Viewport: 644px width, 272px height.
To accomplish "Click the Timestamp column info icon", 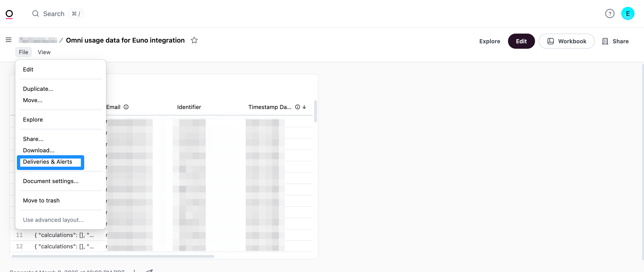I will (x=298, y=107).
